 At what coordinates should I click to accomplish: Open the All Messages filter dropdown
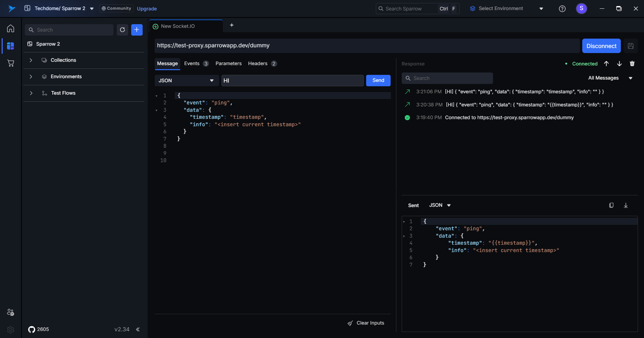(x=610, y=78)
